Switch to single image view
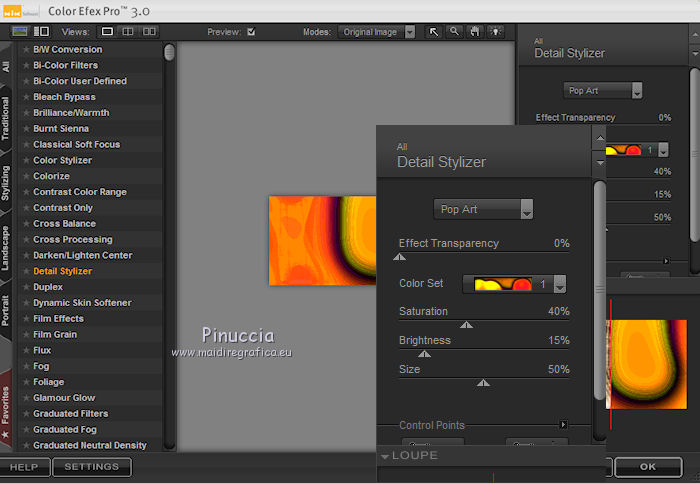This screenshot has width=700, height=484. point(107,32)
